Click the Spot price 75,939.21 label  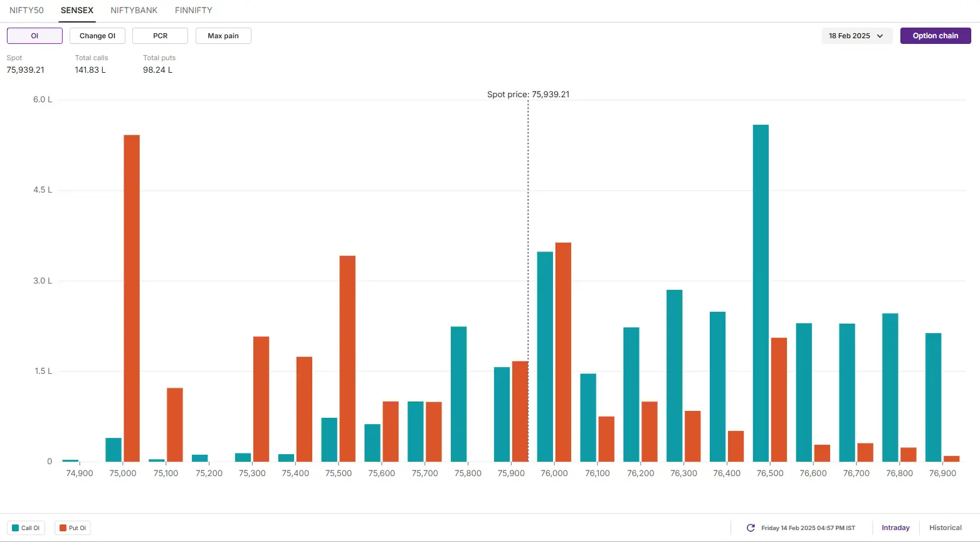point(528,95)
